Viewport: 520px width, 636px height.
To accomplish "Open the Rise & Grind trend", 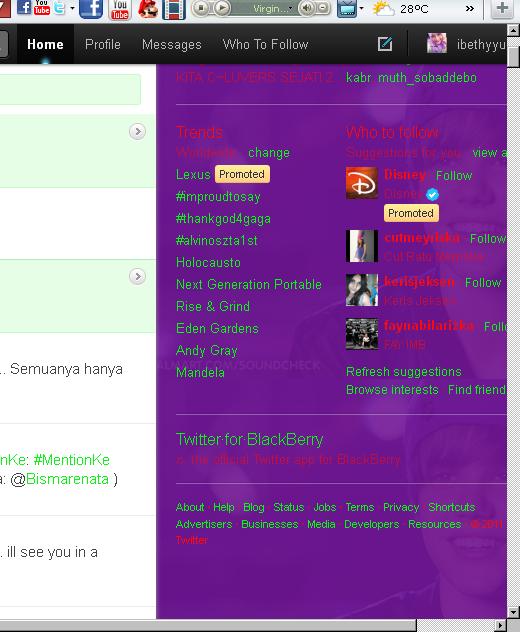I will pyautogui.click(x=213, y=306).
